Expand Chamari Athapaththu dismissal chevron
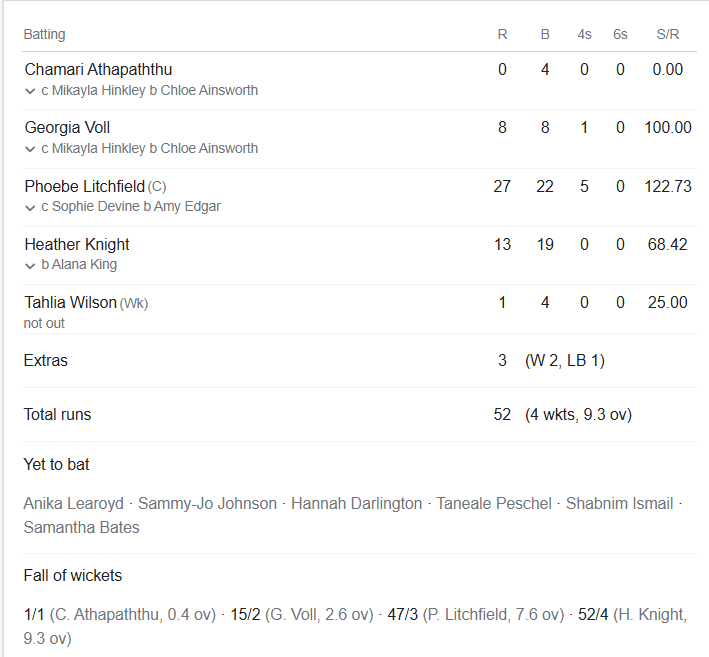This screenshot has width=709, height=657. click(x=30, y=91)
